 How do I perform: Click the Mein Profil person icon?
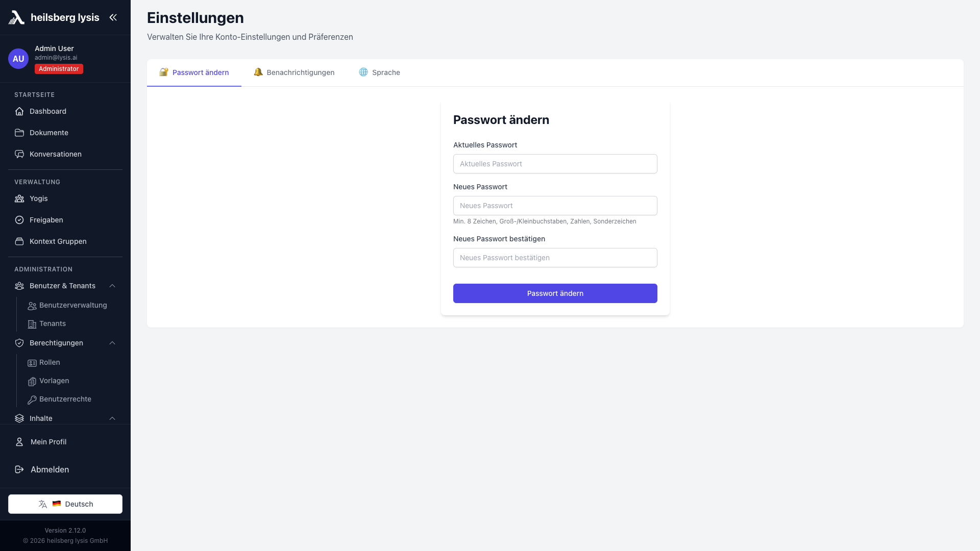19,442
